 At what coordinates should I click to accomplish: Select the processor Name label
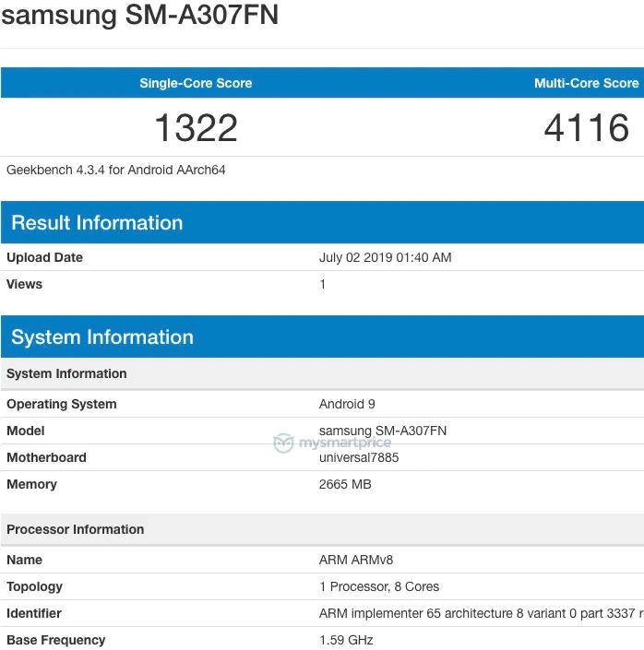coord(25,560)
